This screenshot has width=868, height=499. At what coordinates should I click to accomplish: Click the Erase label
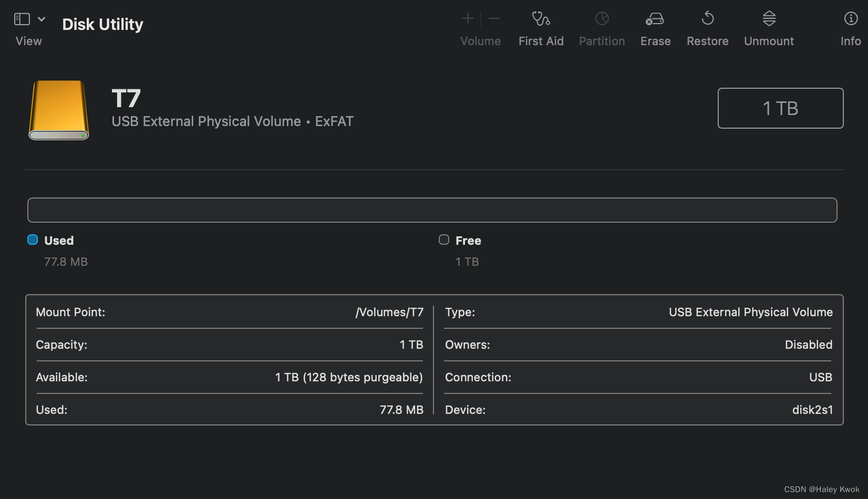point(656,41)
